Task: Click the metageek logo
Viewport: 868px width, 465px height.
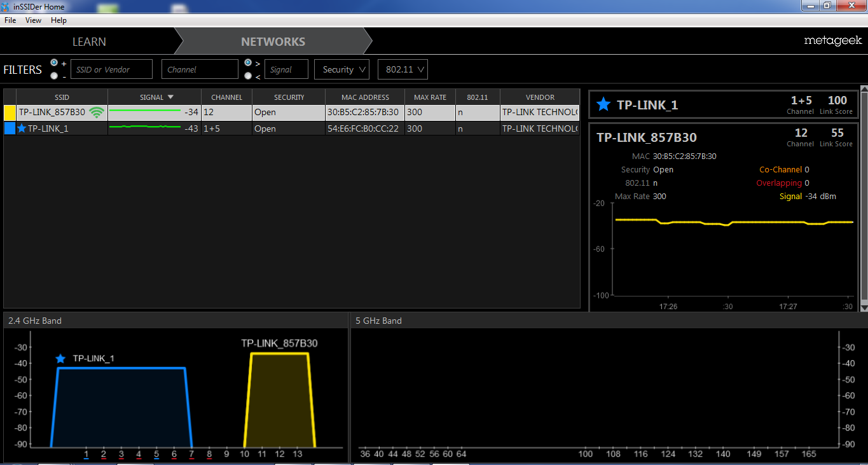Action: pyautogui.click(x=832, y=41)
